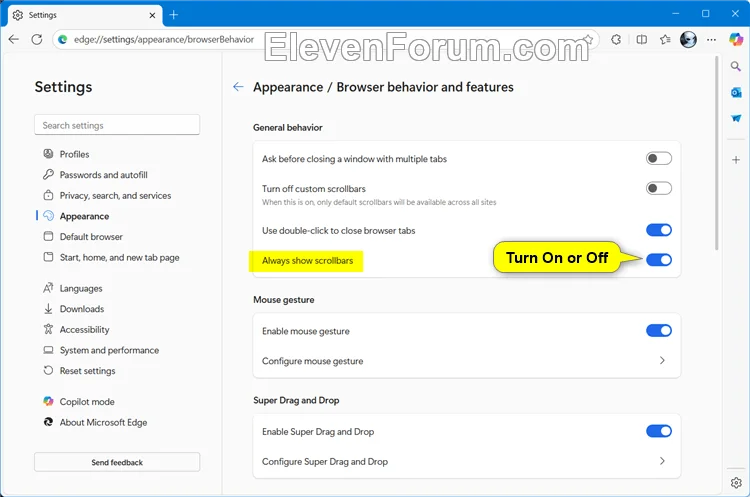Open the Split screen icon
This screenshot has width=750, height=497.
pyautogui.click(x=641, y=39)
